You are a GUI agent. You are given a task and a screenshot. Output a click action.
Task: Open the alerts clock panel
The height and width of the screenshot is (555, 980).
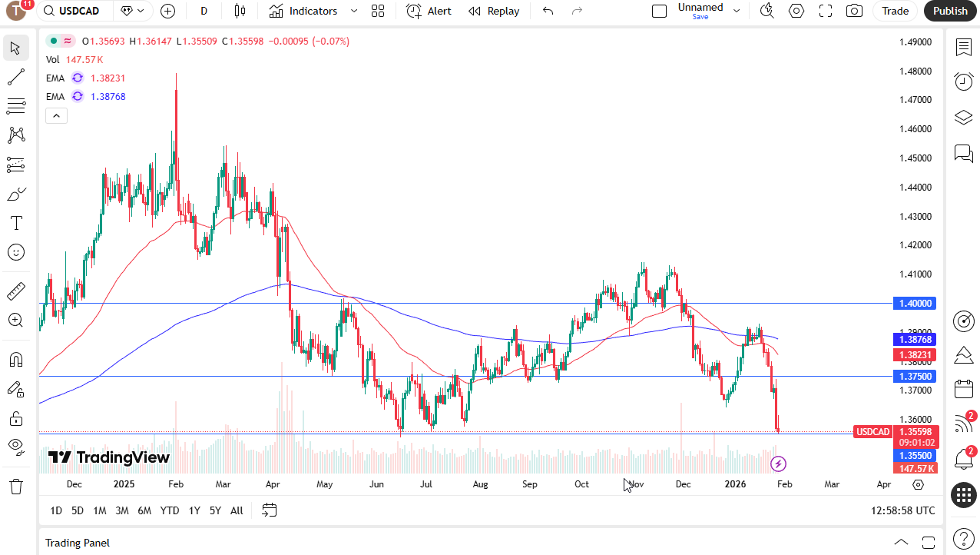[x=964, y=81]
